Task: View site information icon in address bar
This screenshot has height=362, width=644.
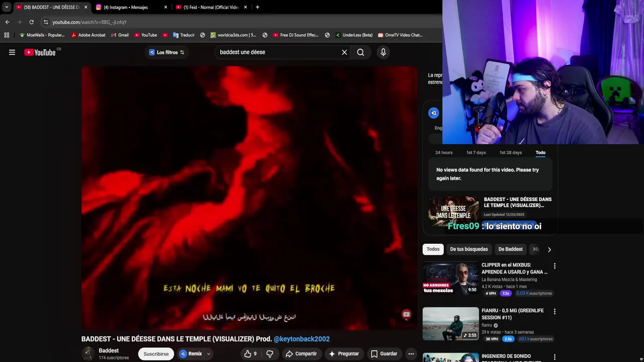Action: coord(46,22)
